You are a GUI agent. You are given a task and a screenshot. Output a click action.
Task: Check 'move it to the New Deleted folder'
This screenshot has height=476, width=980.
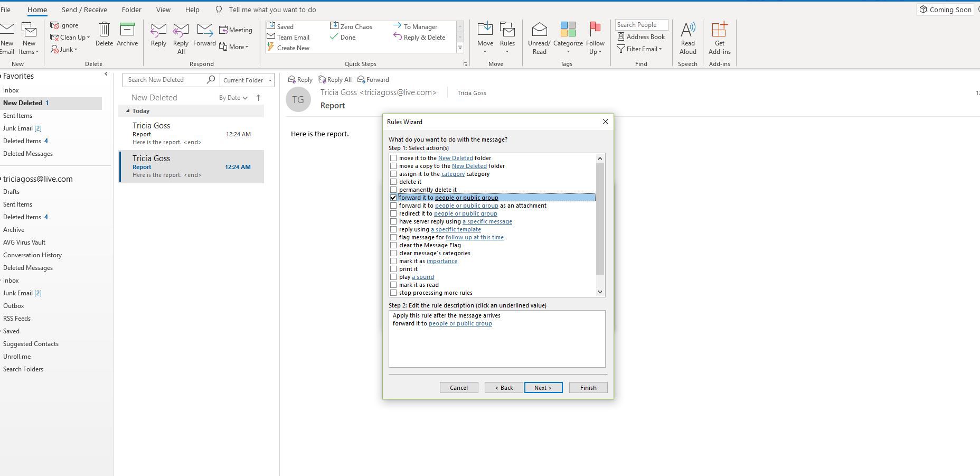tap(393, 158)
